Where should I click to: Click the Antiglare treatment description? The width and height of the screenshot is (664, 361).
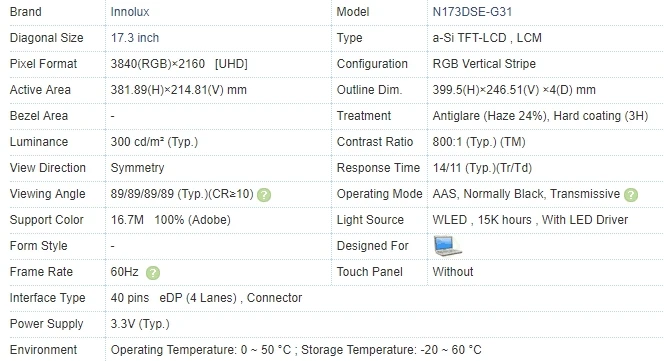click(540, 116)
